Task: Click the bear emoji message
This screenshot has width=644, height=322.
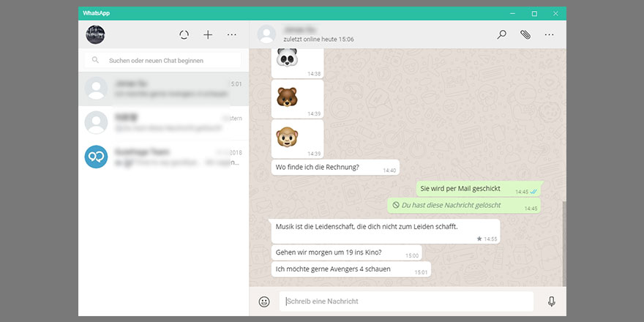Action: coord(297,99)
